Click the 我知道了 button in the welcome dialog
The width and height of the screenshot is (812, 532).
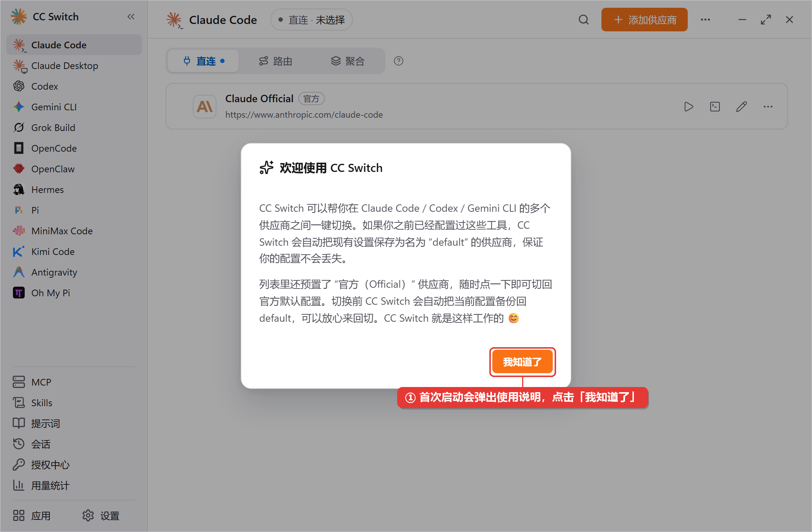tap(522, 362)
